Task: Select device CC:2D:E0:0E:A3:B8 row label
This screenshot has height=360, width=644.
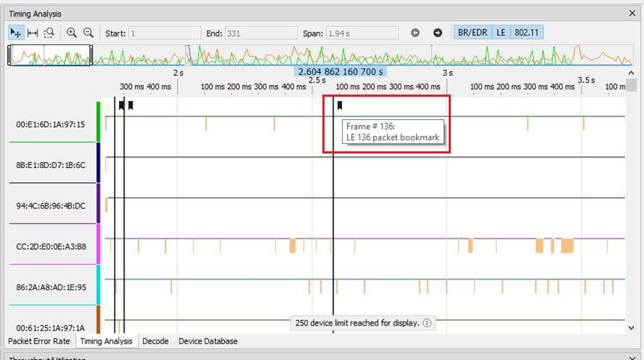Action: click(x=51, y=247)
